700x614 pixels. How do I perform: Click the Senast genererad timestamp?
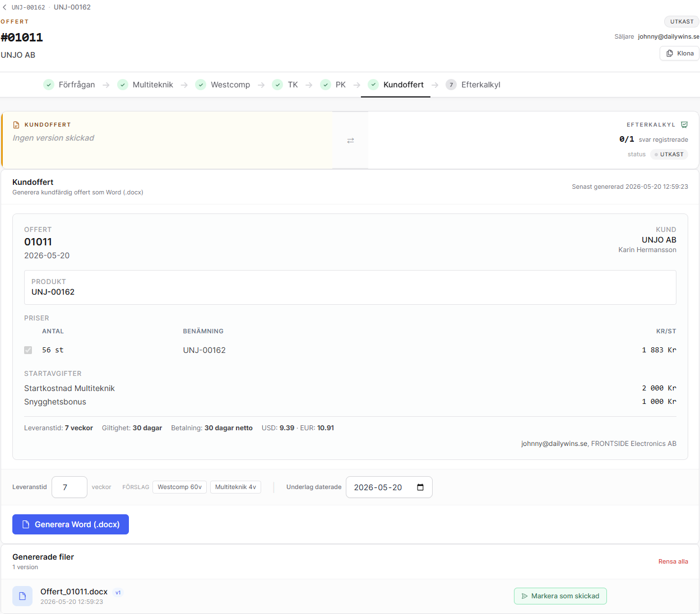(x=630, y=187)
